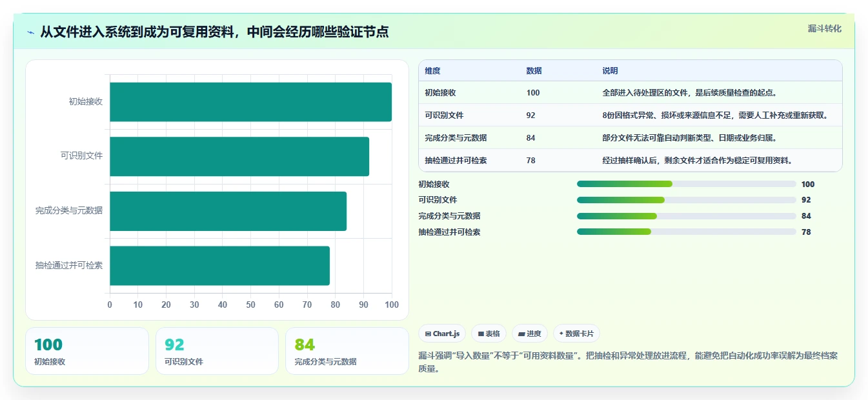Click the 可识别文件 y-axis label of the chart
This screenshot has width=868, height=400.
(82, 156)
